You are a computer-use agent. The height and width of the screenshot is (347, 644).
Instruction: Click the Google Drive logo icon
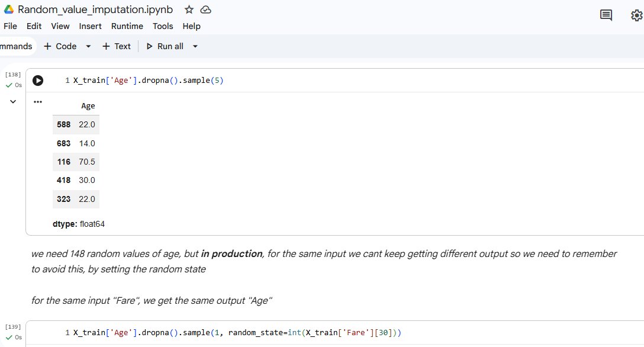8,9
